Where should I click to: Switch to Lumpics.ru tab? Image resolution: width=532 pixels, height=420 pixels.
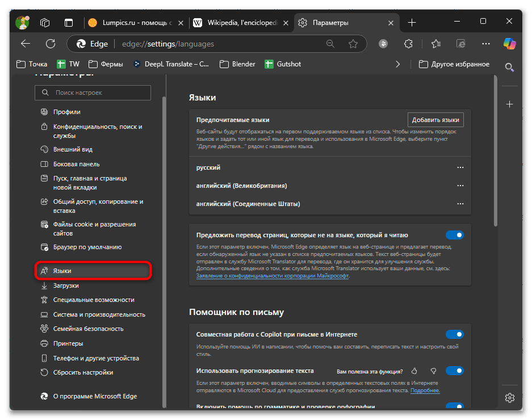click(x=136, y=23)
